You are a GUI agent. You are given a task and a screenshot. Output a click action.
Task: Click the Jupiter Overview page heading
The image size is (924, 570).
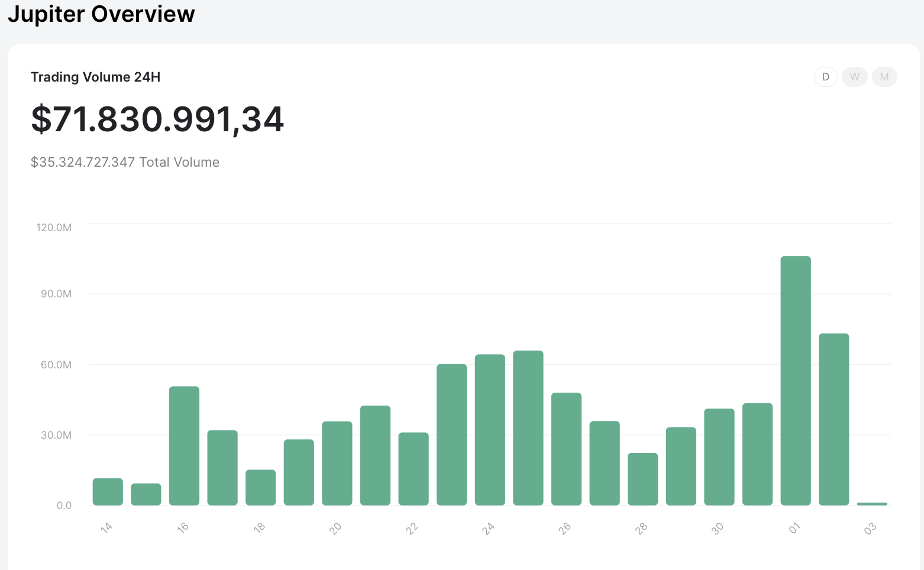point(101,14)
